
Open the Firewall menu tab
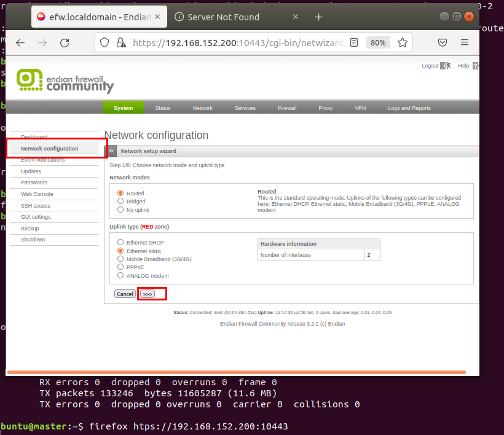tap(287, 108)
